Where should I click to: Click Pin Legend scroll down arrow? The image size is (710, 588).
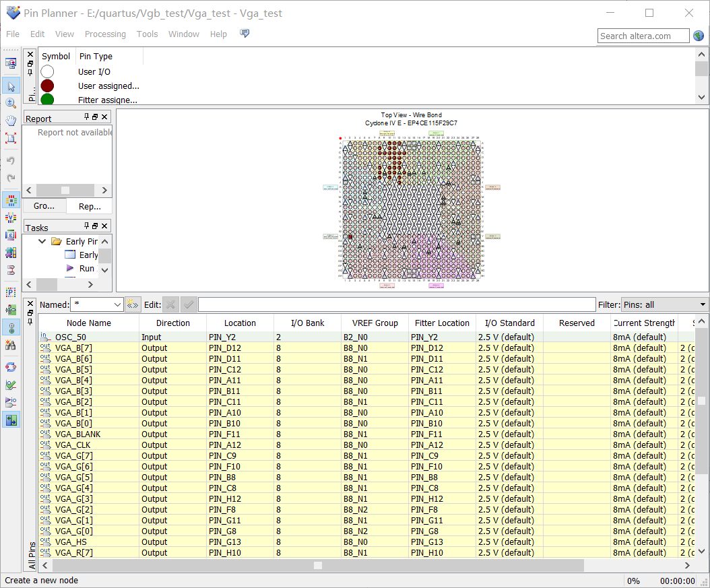tap(701, 97)
